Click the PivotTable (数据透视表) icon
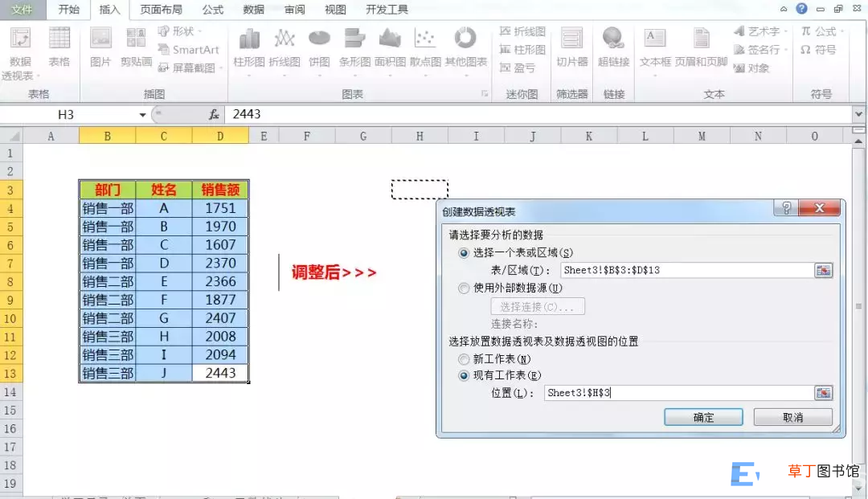868x499 pixels. 20,53
